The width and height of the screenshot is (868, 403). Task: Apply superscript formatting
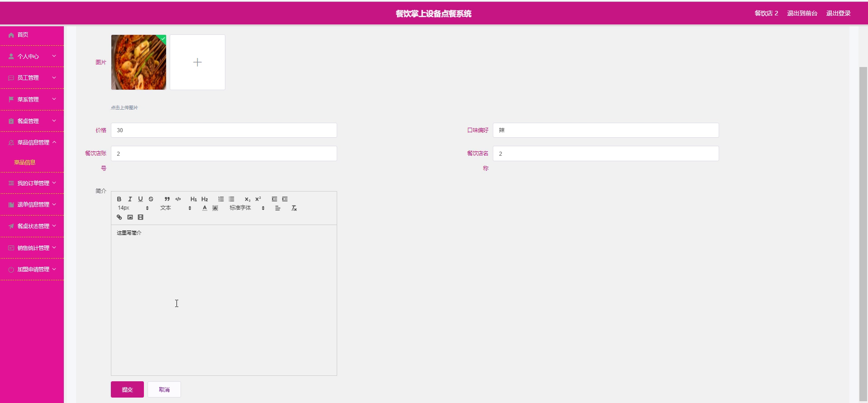(x=258, y=199)
